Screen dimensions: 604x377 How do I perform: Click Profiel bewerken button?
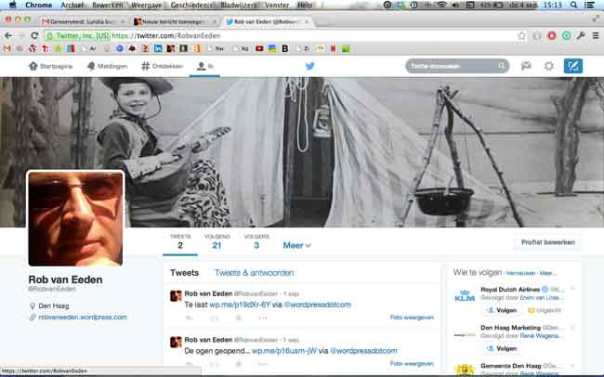[548, 242]
